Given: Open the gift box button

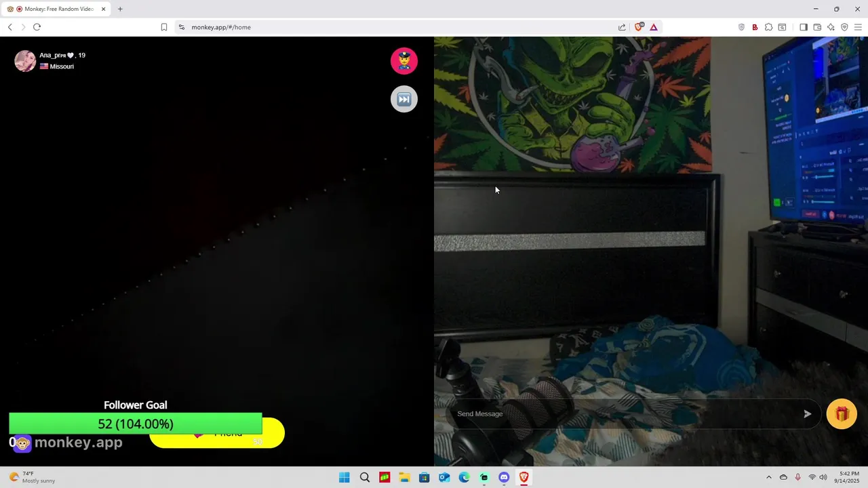Looking at the screenshot, I should (x=842, y=413).
